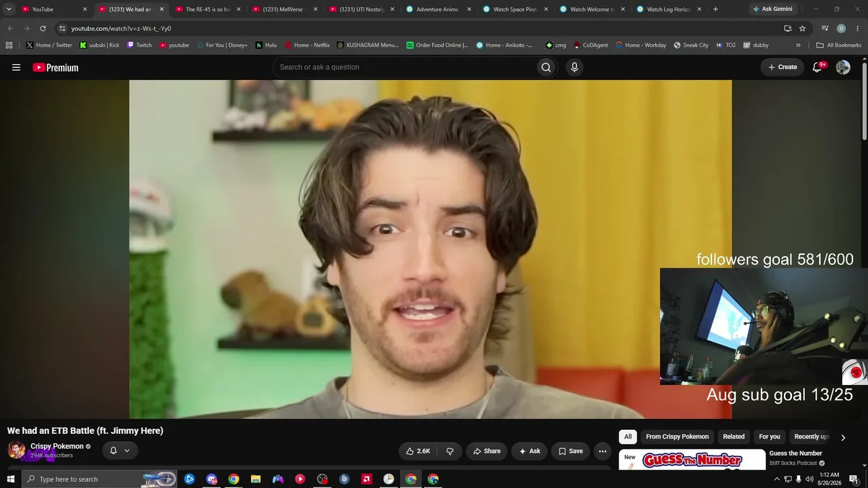The width and height of the screenshot is (868, 488).
Task: Save the video to playlist
Action: (570, 451)
